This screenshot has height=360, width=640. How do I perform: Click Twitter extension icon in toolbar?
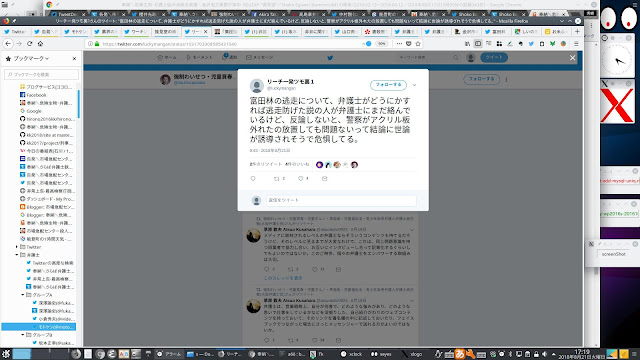(531, 44)
